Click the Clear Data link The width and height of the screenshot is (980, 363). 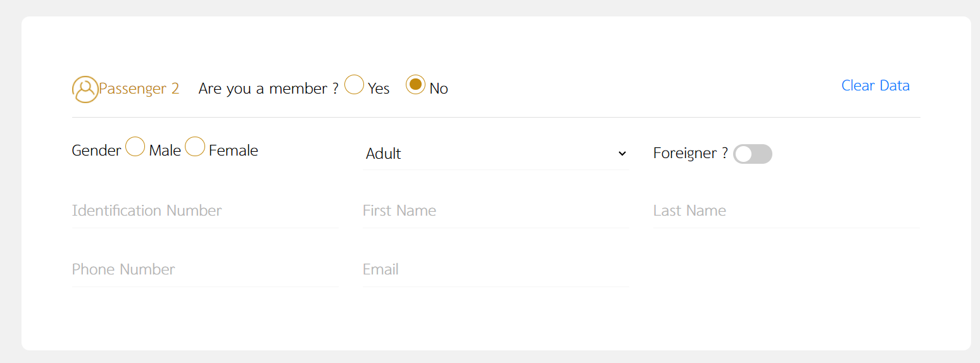point(876,85)
